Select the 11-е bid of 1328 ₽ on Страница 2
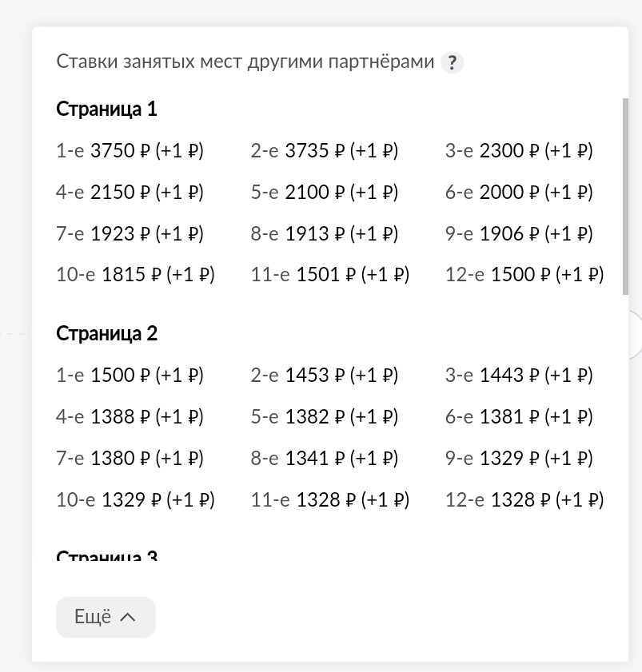This screenshot has width=642, height=672. [329, 499]
